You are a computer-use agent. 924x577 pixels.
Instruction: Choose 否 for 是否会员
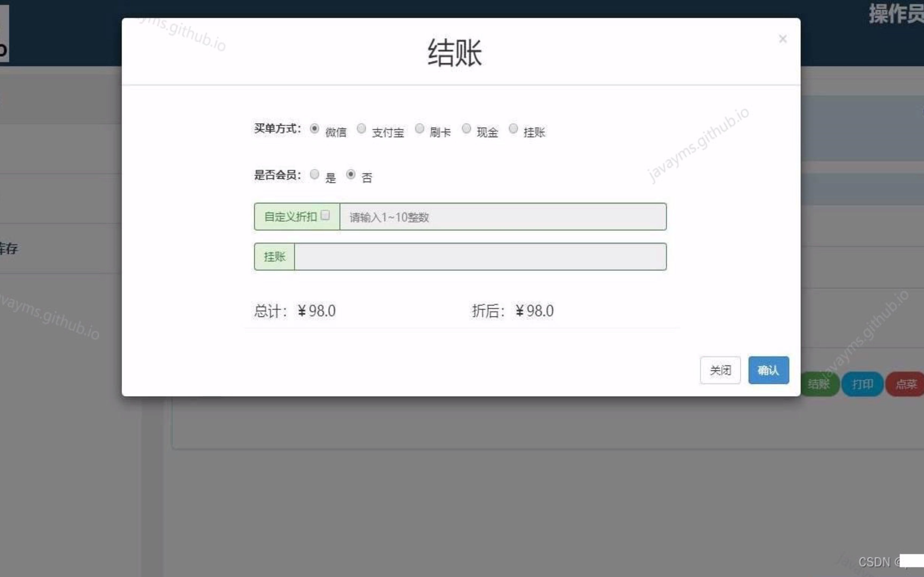(351, 174)
